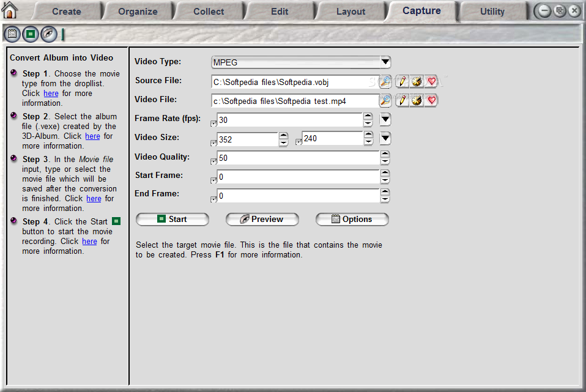The height and width of the screenshot is (392, 586).
Task: Toggle small marker beside Video Size height field
Action: point(299,142)
